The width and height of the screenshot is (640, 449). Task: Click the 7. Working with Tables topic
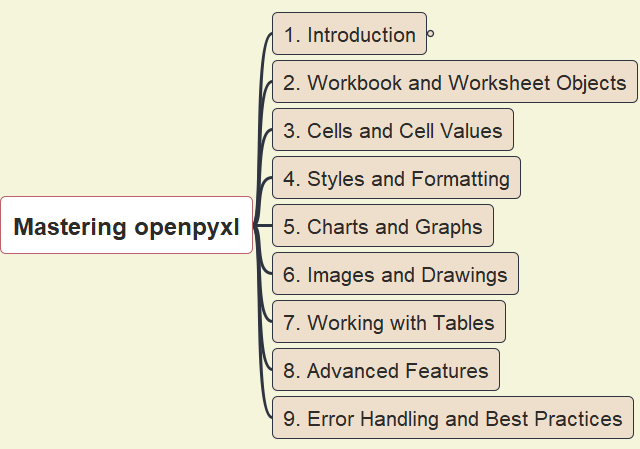coord(389,322)
